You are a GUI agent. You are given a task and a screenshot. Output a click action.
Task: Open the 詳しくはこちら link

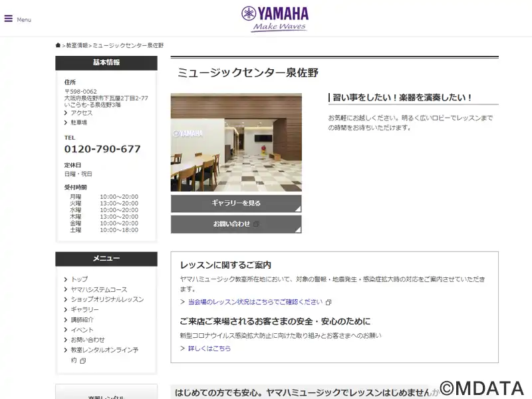click(209, 348)
